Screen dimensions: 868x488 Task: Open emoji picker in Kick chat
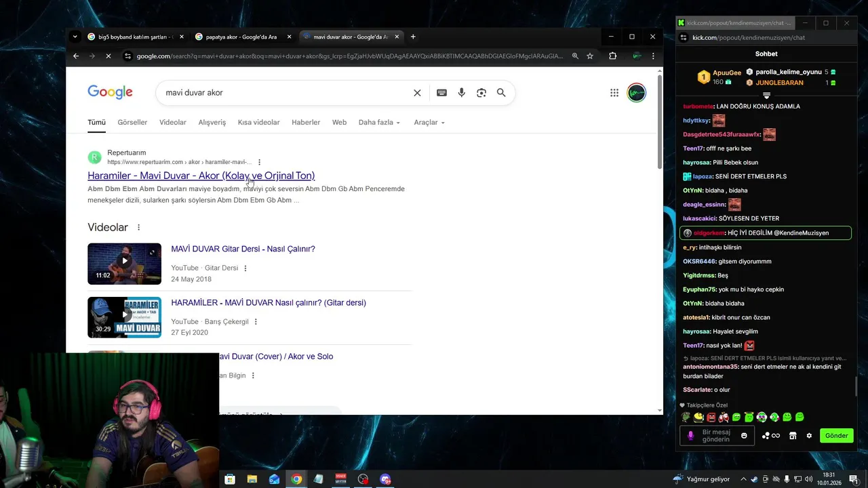(744, 436)
